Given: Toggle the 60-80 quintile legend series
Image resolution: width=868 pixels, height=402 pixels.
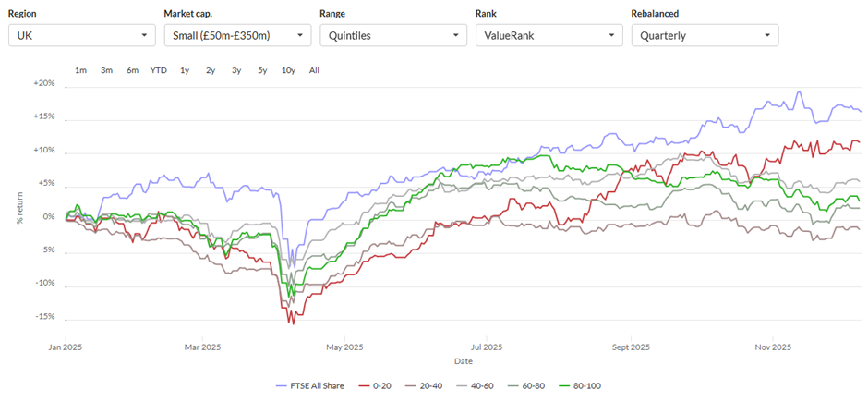Looking at the screenshot, I should click(528, 386).
